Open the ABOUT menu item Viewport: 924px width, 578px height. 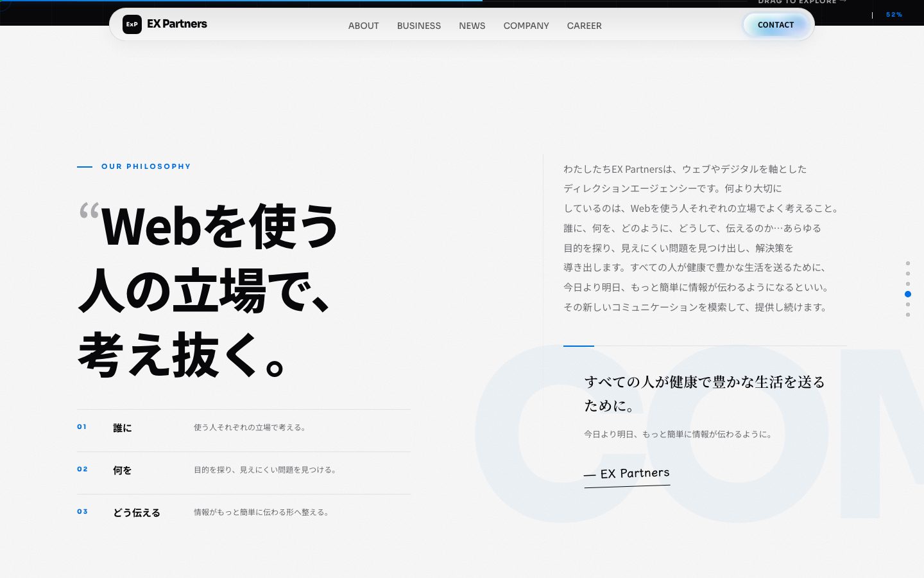(x=364, y=26)
